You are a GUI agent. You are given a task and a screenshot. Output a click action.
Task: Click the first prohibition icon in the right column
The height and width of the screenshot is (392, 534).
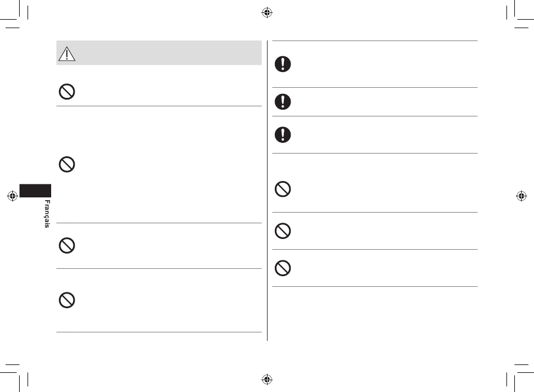(x=283, y=189)
